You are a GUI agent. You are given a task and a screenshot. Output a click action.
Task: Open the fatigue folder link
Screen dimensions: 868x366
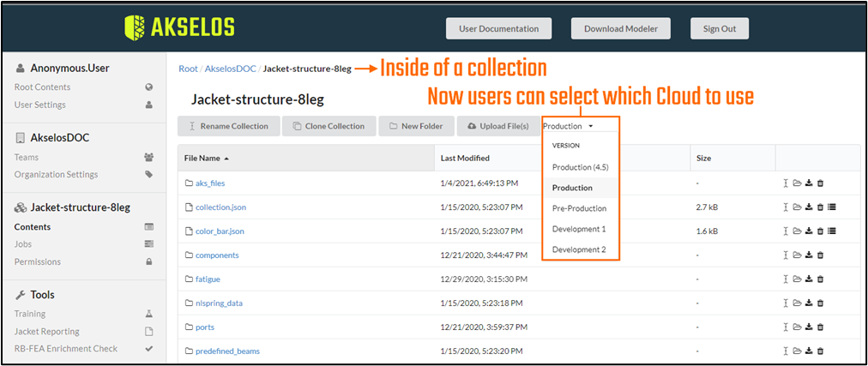(208, 279)
